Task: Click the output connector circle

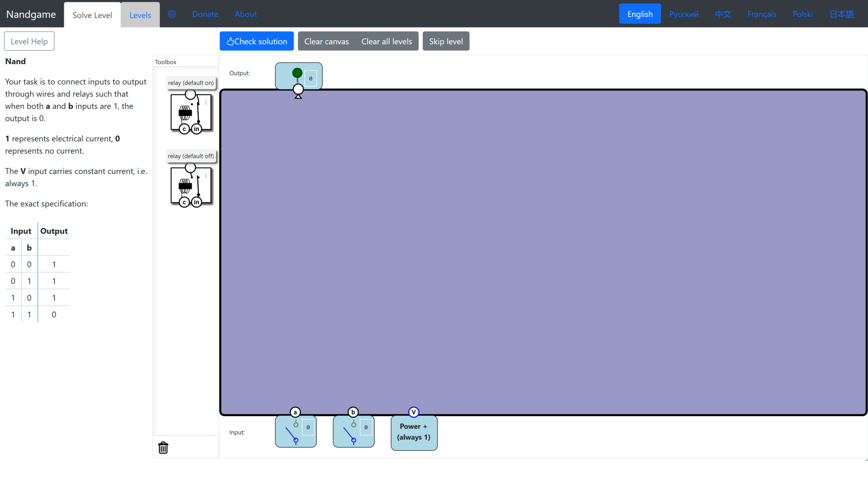Action: (x=298, y=89)
